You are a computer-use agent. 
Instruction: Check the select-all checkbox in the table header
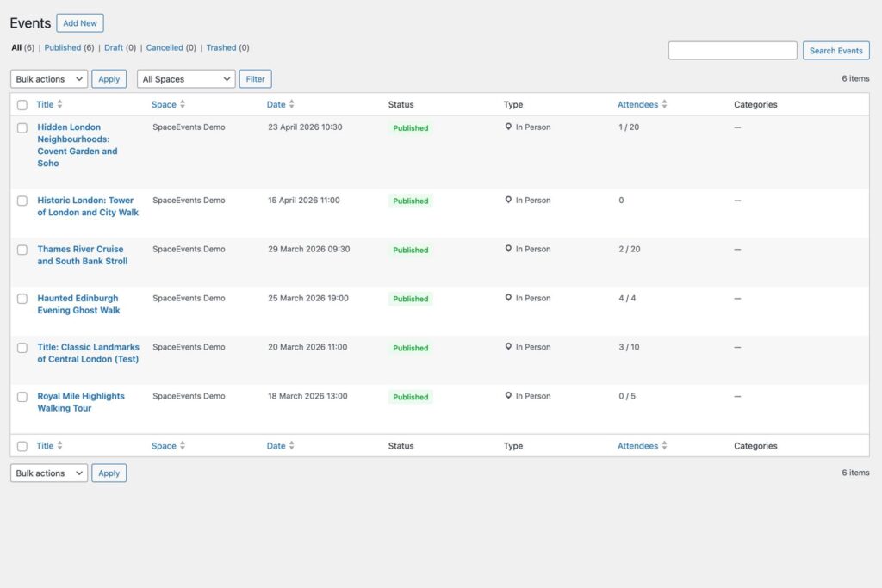(22, 105)
